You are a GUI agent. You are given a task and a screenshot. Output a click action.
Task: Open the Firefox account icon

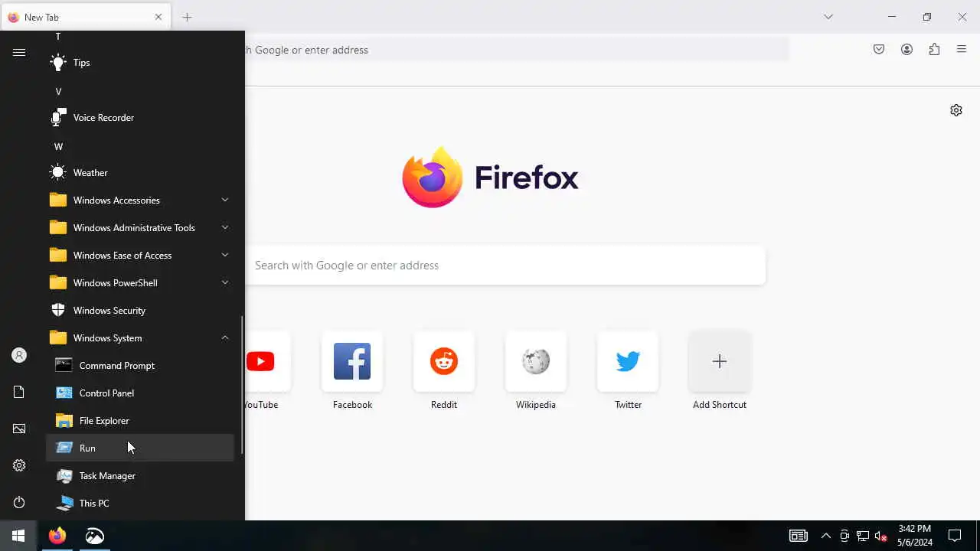906,50
